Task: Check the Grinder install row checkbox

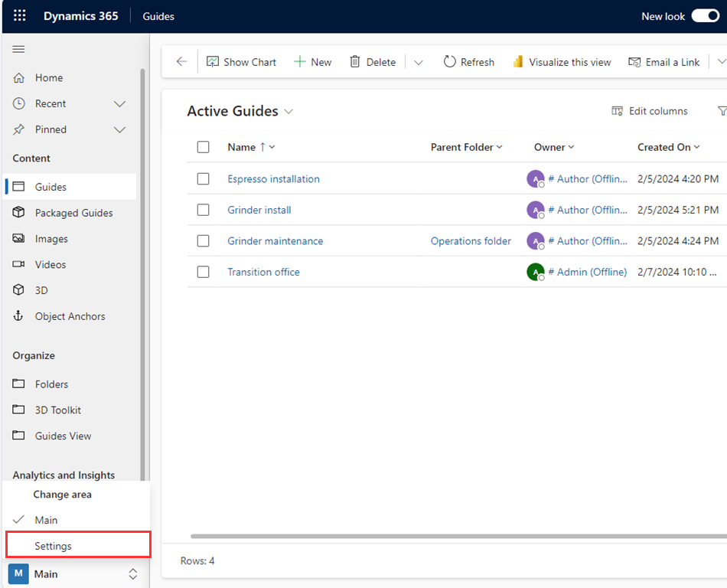Action: (x=204, y=210)
